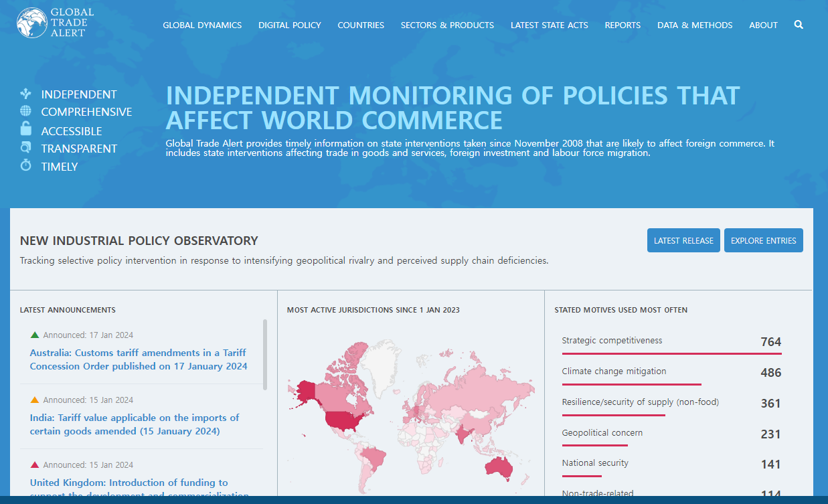Click green triangle beside Australia announcement
The height and width of the screenshot is (504, 828).
pos(35,335)
